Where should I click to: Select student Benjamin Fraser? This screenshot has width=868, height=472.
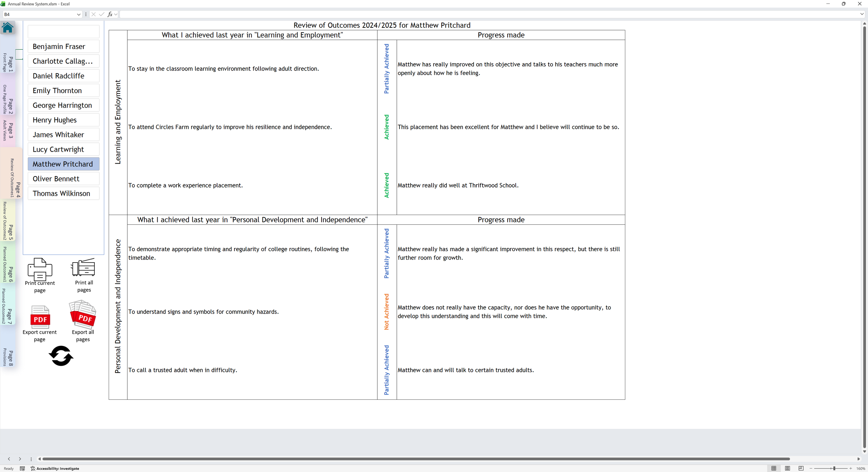64,46
